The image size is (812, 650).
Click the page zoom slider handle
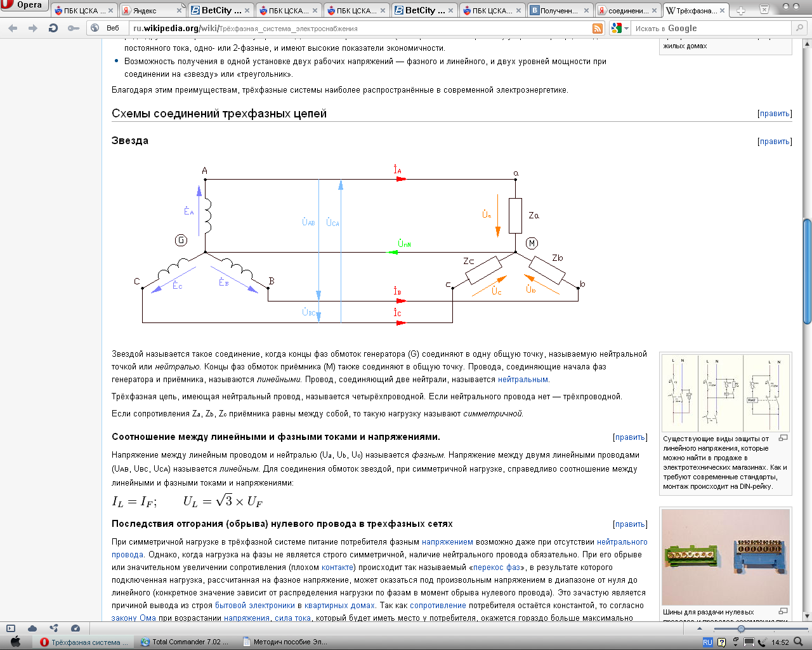coord(741,629)
